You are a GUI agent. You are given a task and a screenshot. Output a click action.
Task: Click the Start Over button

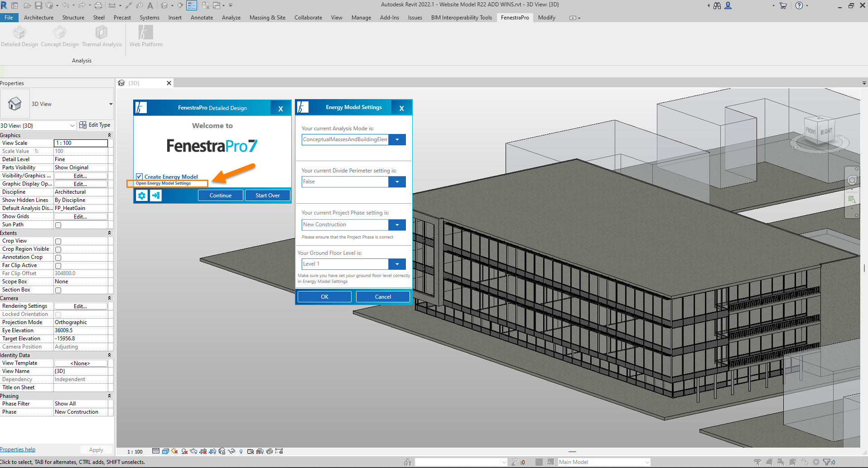coord(267,196)
